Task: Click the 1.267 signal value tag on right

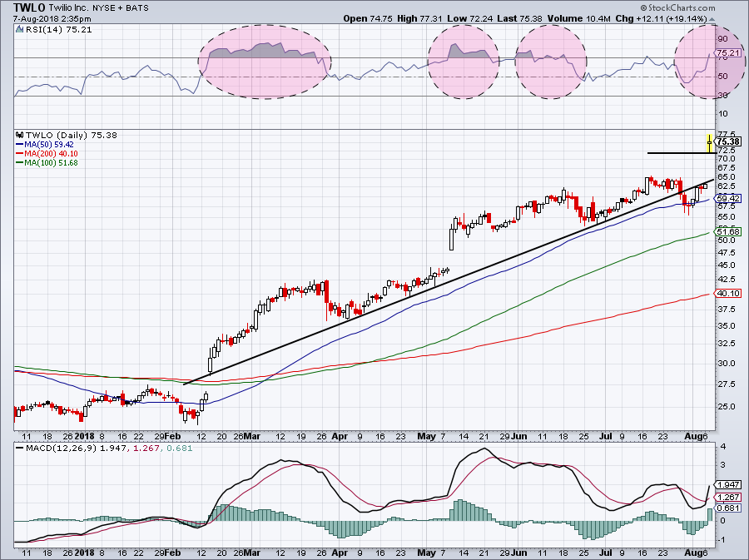Action: click(x=728, y=497)
